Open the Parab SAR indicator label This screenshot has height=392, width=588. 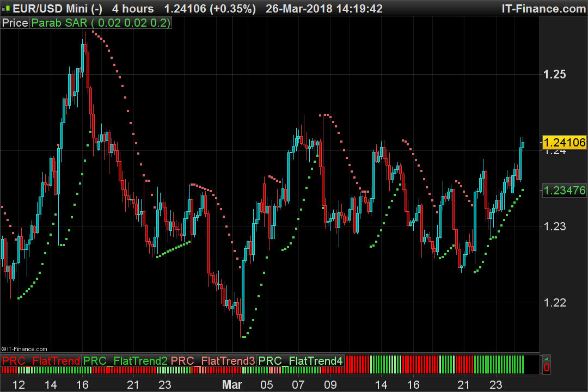click(101, 23)
